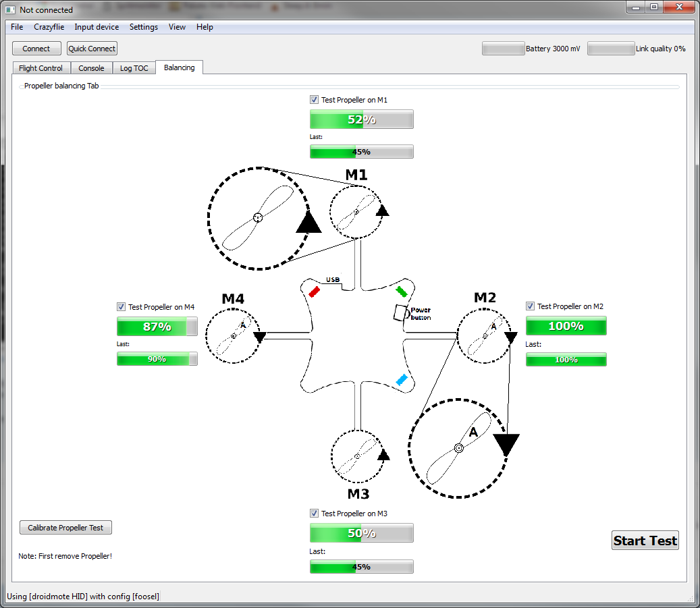Click the red LED marker on board
Image resolution: width=700 pixels, height=608 pixels.
[314, 292]
